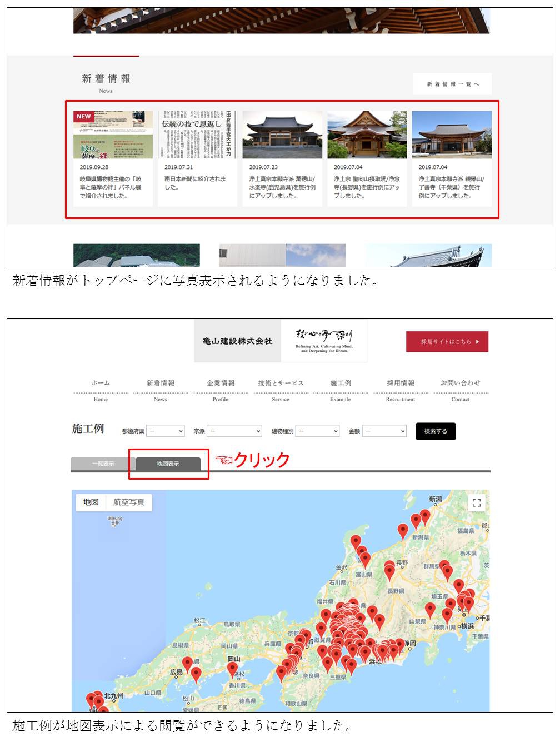Switch map to 航空写真 satellite view

tap(128, 502)
